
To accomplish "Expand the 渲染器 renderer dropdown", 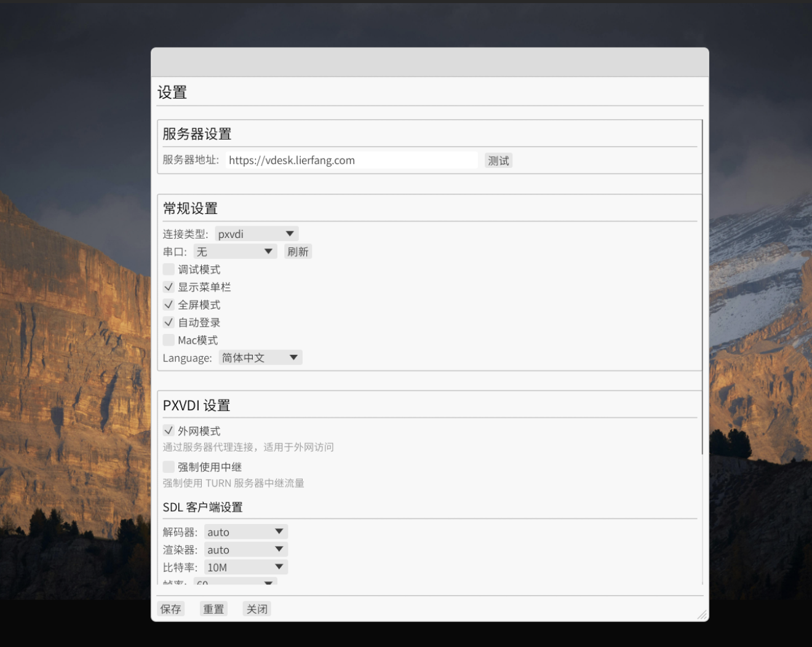I will tap(245, 550).
